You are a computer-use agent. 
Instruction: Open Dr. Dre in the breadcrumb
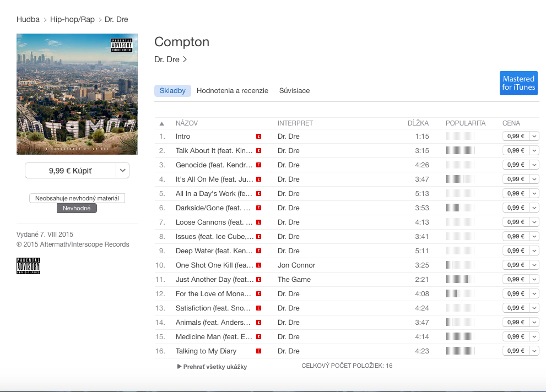click(116, 19)
